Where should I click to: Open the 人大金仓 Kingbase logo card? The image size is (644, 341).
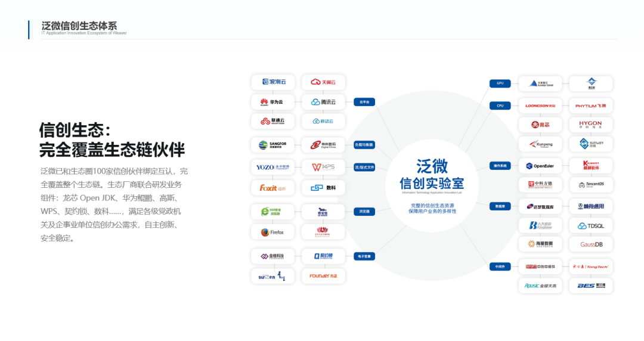coord(540,225)
